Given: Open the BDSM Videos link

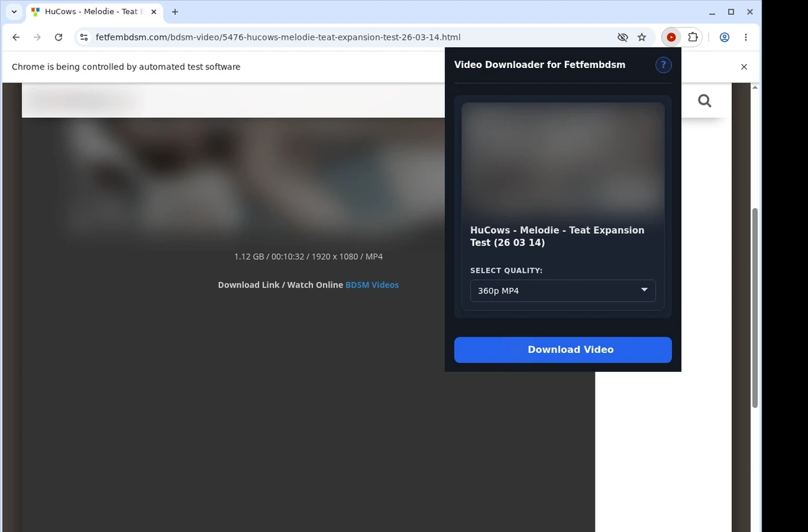Looking at the screenshot, I should (372, 285).
